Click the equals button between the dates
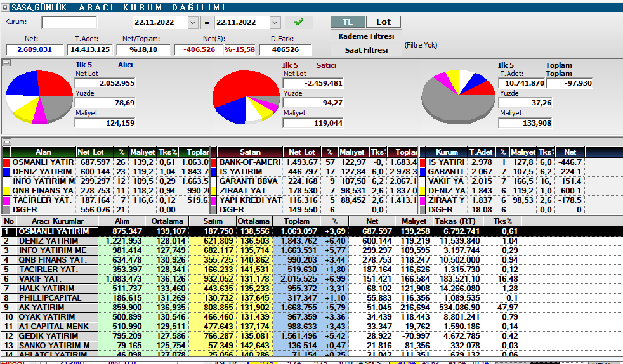 click(207, 22)
